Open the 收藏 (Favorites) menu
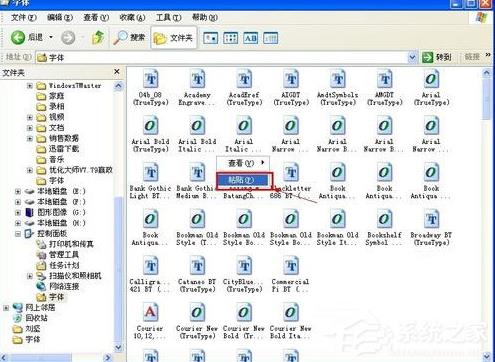495x362 pixels. [132, 17]
